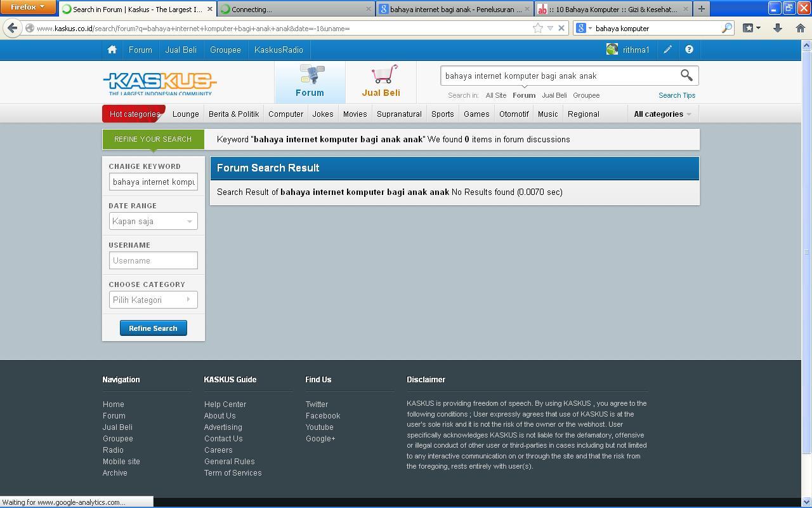Bookmark page with star icon in address bar

538,28
